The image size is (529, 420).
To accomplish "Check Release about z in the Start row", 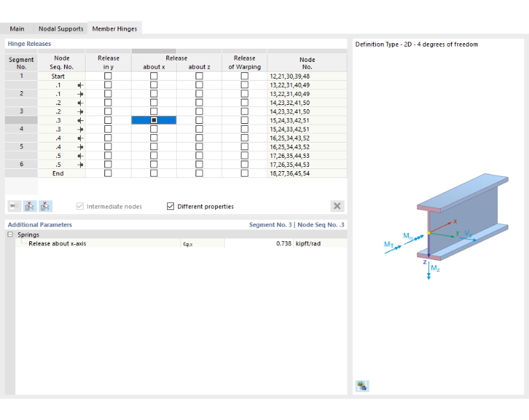I will pos(199,76).
